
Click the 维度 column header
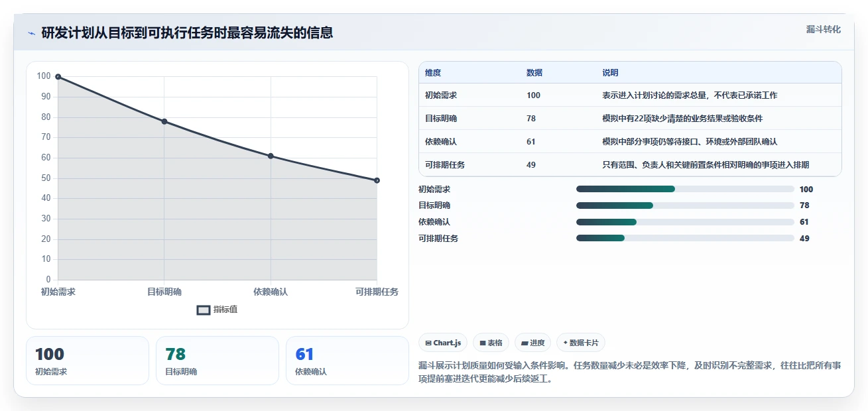(433, 73)
